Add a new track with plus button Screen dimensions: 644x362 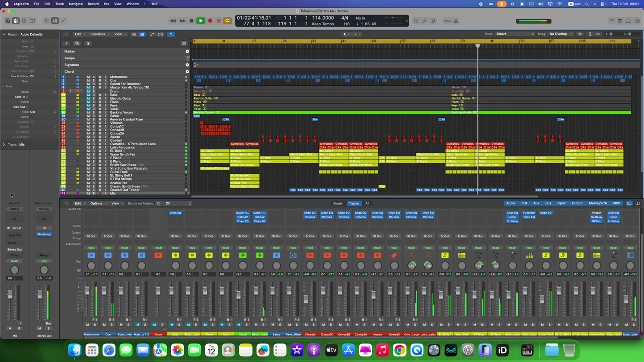(66, 43)
